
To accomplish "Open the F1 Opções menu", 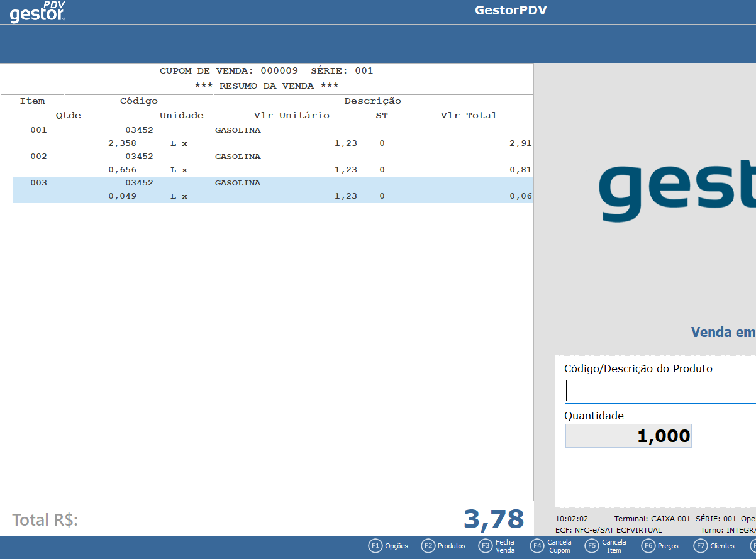I will click(388, 546).
